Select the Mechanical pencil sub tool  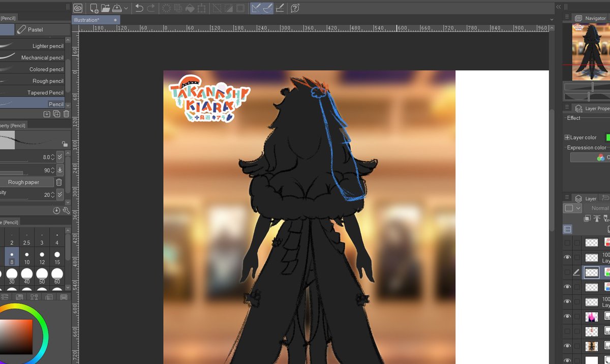coord(33,57)
